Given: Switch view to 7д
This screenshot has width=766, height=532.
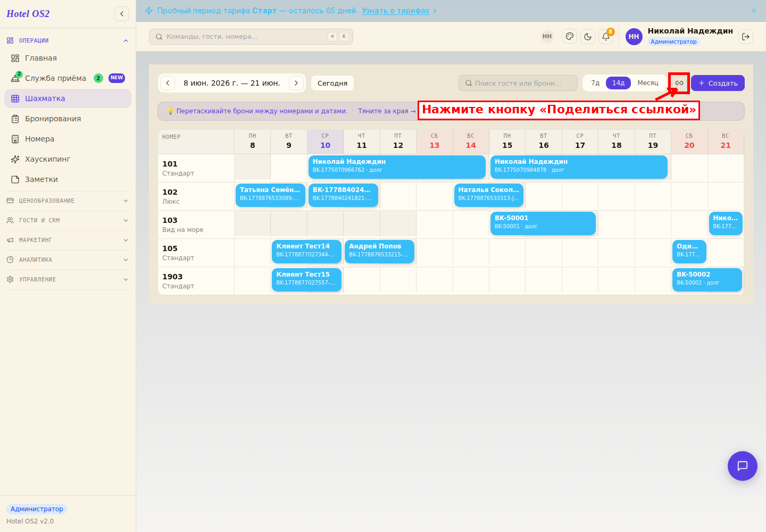Looking at the screenshot, I should click(x=595, y=83).
